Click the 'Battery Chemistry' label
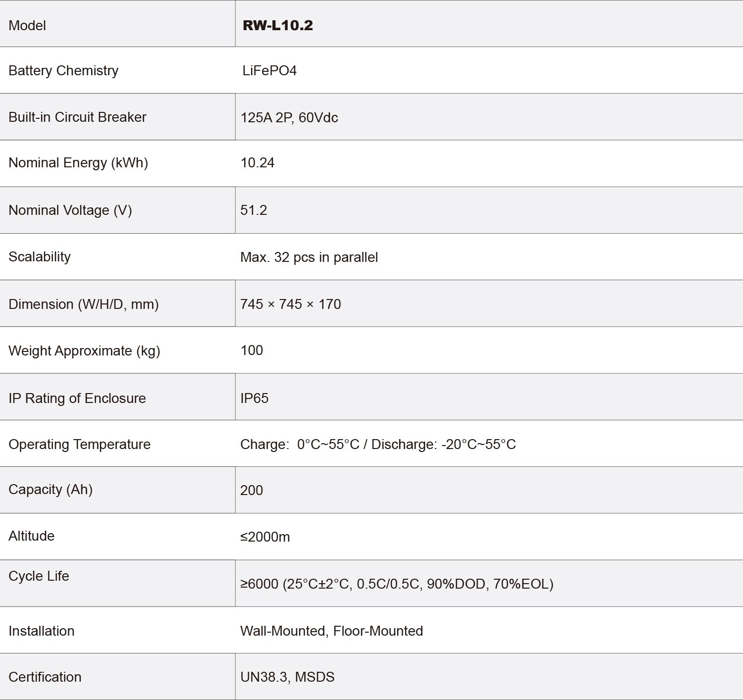The image size is (743, 700). click(63, 71)
